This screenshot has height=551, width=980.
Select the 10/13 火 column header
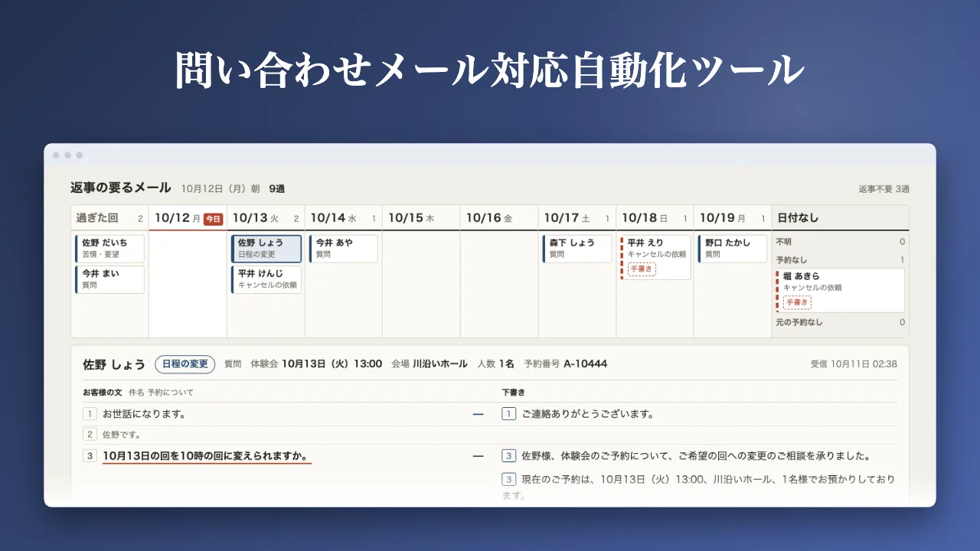pos(266,218)
